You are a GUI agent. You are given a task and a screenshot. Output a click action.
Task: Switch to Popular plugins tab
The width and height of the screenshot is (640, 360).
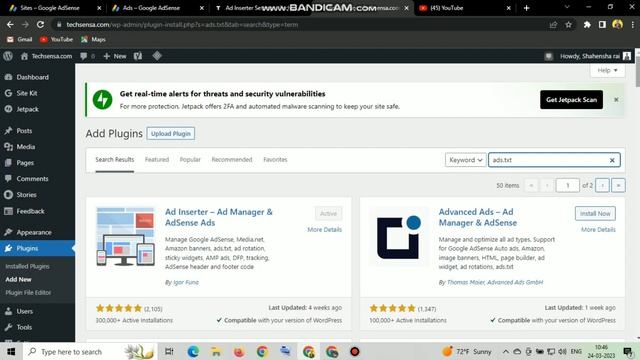[190, 160]
